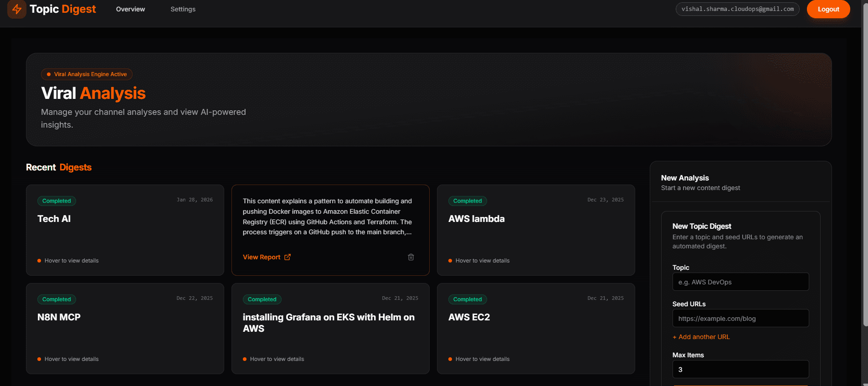Click the Topic Digest brand title

(x=63, y=9)
